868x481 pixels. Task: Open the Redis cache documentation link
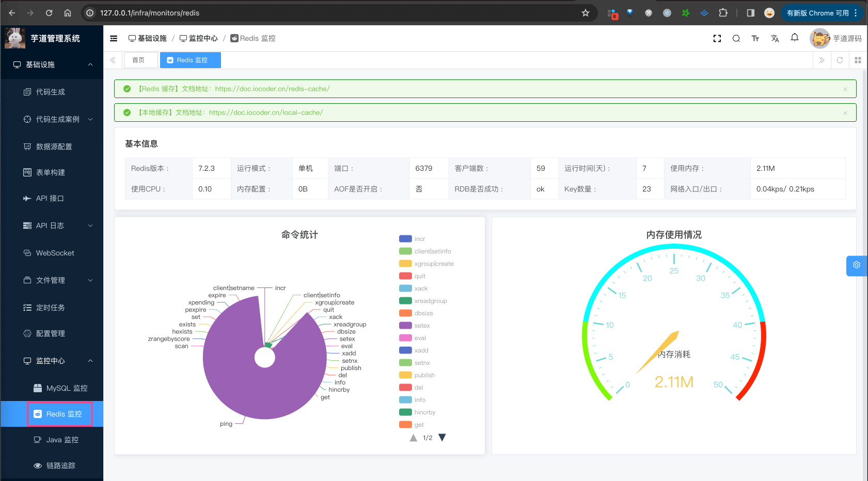[x=272, y=88]
